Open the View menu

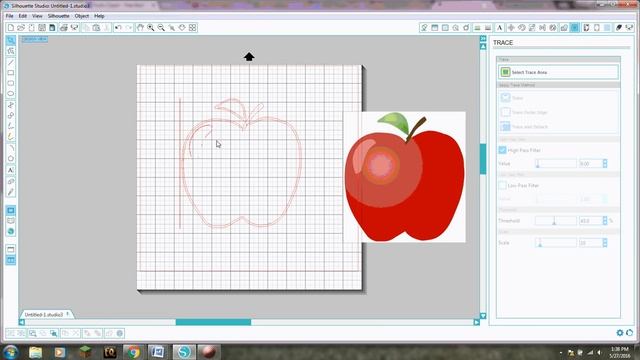click(37, 16)
